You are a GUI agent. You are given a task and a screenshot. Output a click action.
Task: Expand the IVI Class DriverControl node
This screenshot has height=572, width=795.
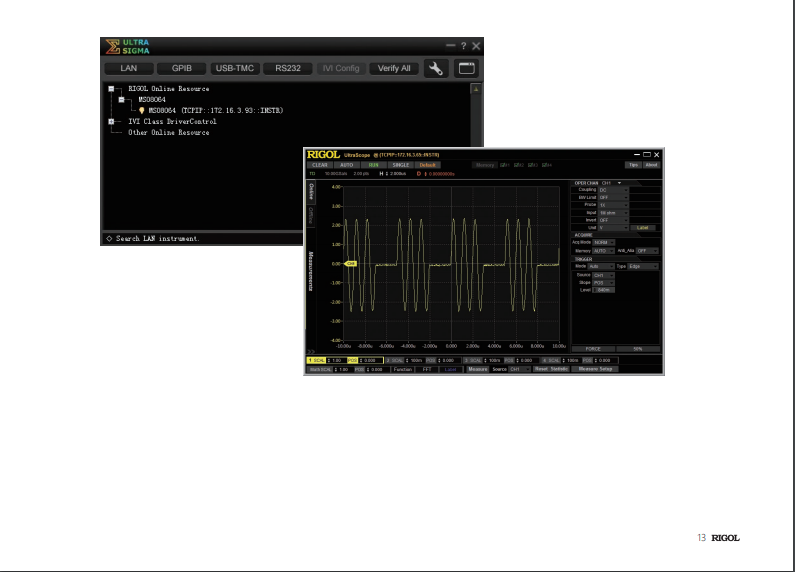111,122
